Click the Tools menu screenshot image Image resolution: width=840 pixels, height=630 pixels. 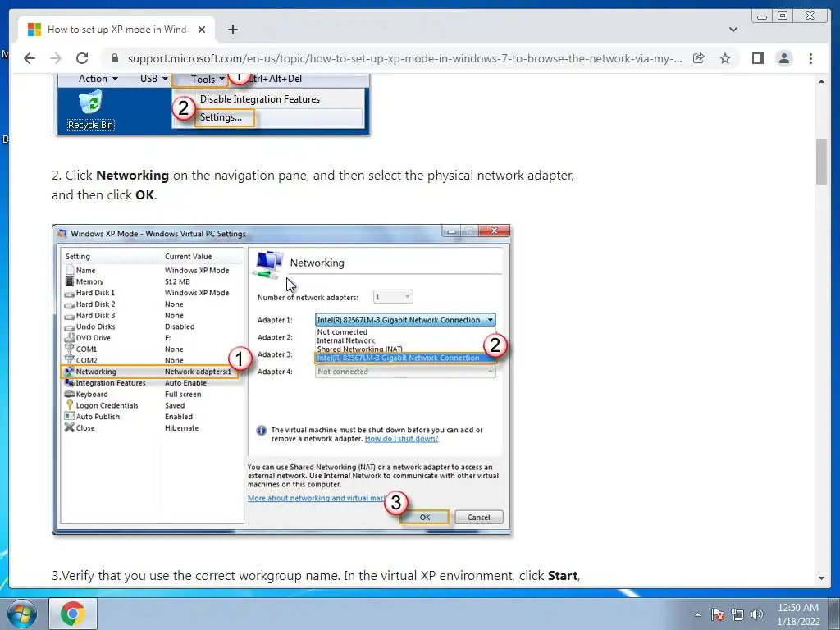(x=211, y=103)
